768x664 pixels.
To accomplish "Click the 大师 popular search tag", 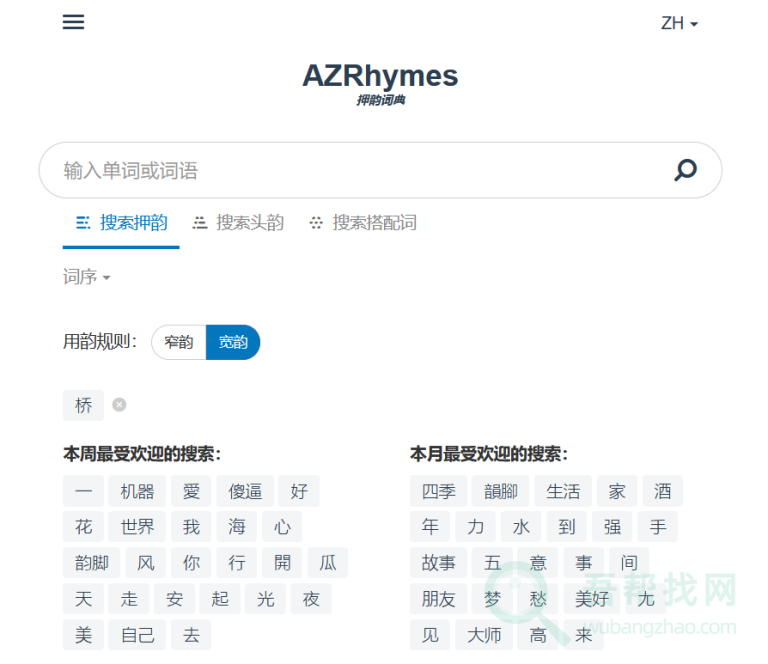I will [x=485, y=635].
